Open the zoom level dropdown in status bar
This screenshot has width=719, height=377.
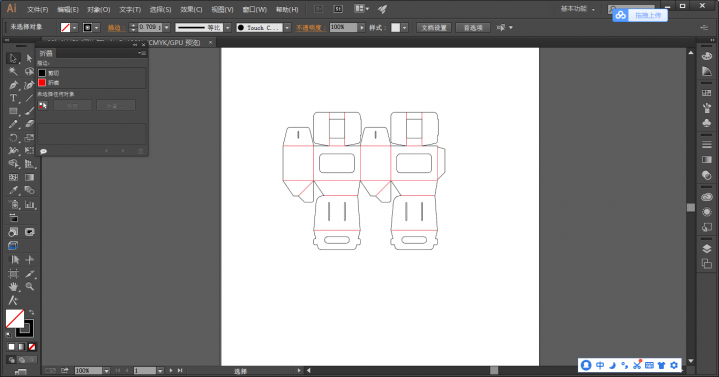(x=106, y=371)
